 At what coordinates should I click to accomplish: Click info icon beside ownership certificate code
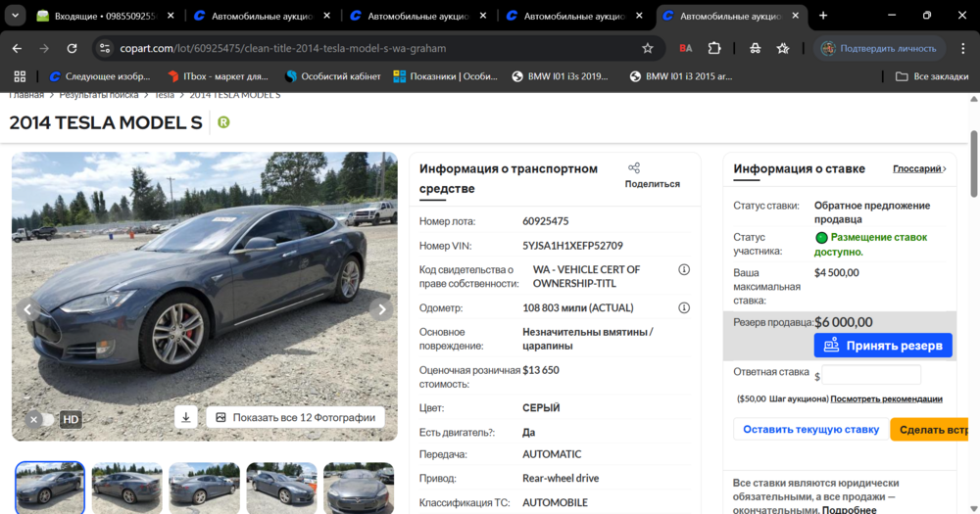(x=684, y=269)
